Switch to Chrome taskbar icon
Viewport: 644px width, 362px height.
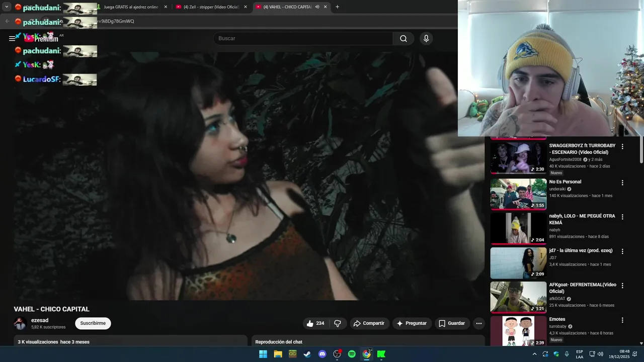[367, 354]
